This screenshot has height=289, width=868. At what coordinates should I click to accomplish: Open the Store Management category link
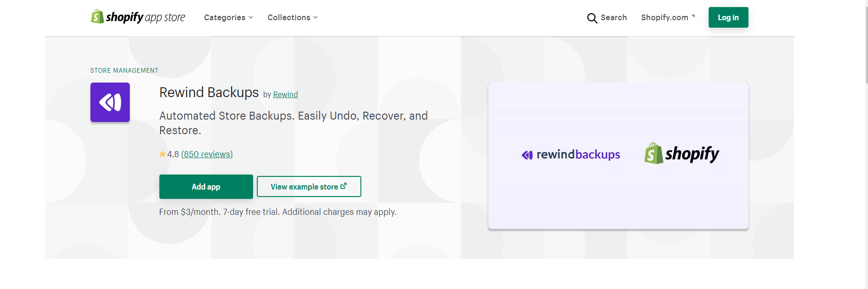click(x=124, y=70)
